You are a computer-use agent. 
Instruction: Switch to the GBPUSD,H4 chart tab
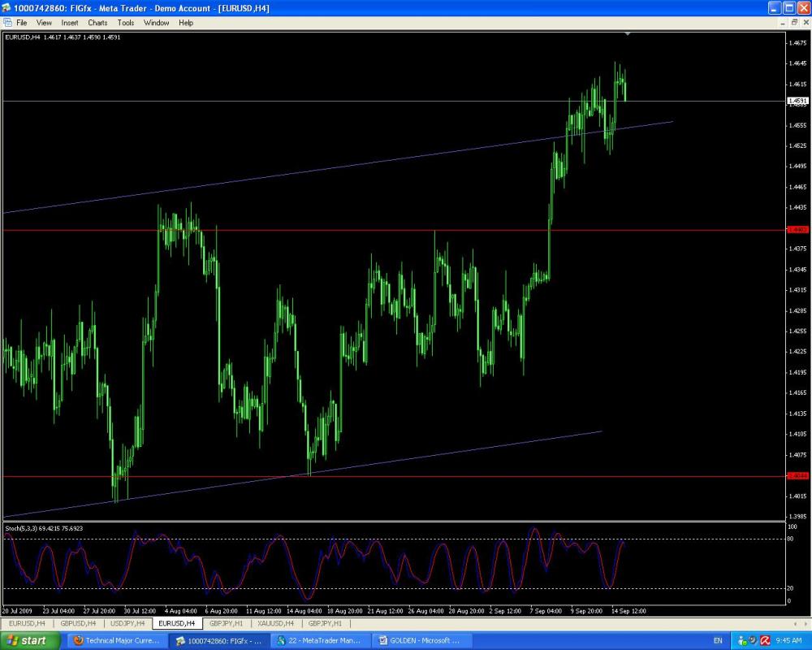pos(78,623)
